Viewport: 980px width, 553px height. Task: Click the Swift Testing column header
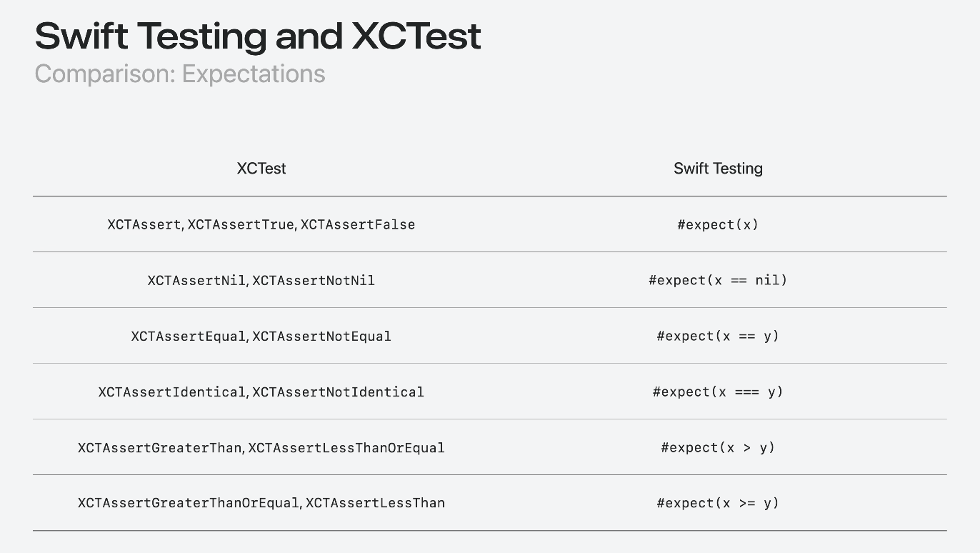tap(718, 169)
